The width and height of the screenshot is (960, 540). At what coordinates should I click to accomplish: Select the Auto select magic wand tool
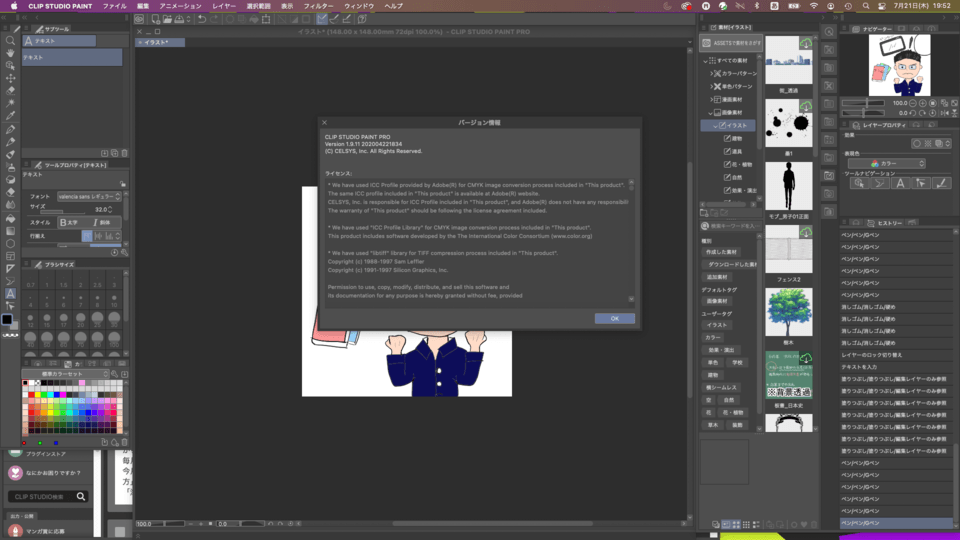10,103
